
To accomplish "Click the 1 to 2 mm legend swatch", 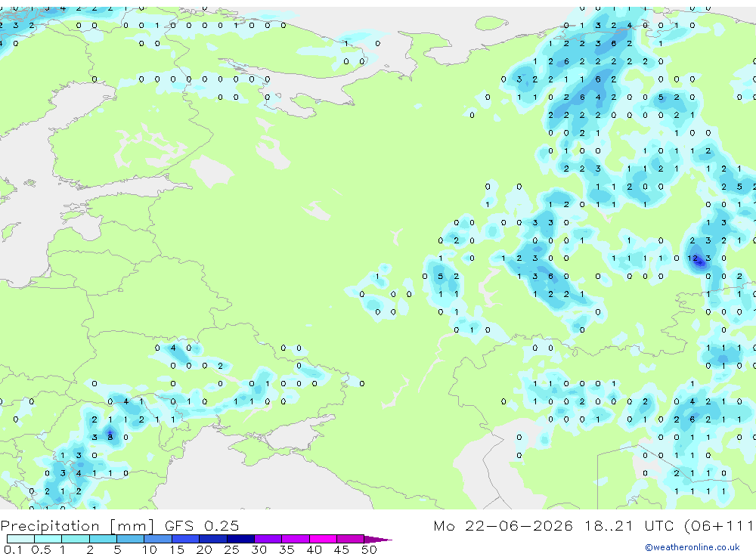I will [76, 539].
